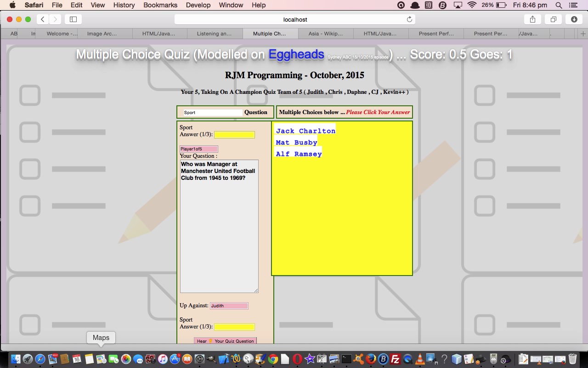Viewport: 588px width, 368px height.
Task: Open AirPlay display menu
Action: [458, 5]
